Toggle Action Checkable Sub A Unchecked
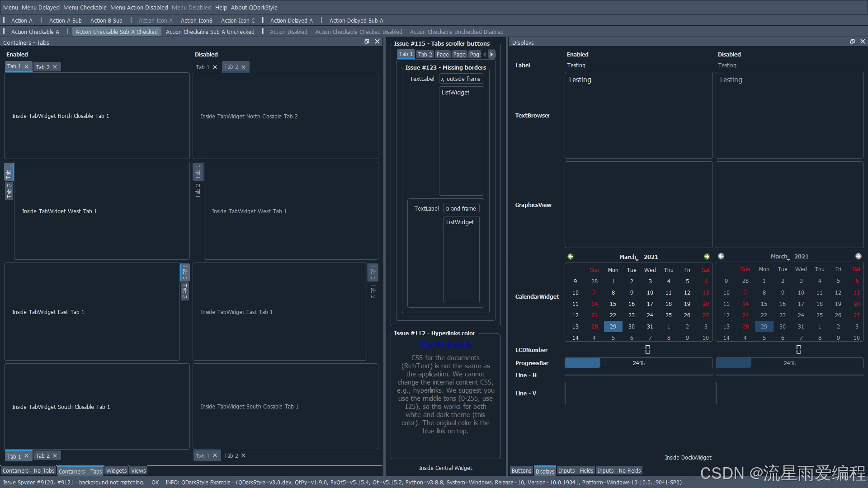 (210, 32)
